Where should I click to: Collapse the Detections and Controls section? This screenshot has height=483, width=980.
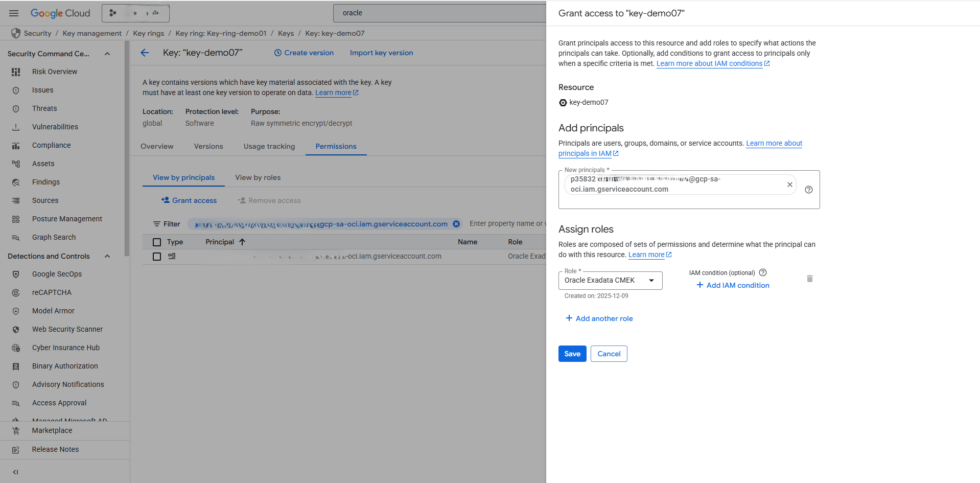click(x=107, y=256)
